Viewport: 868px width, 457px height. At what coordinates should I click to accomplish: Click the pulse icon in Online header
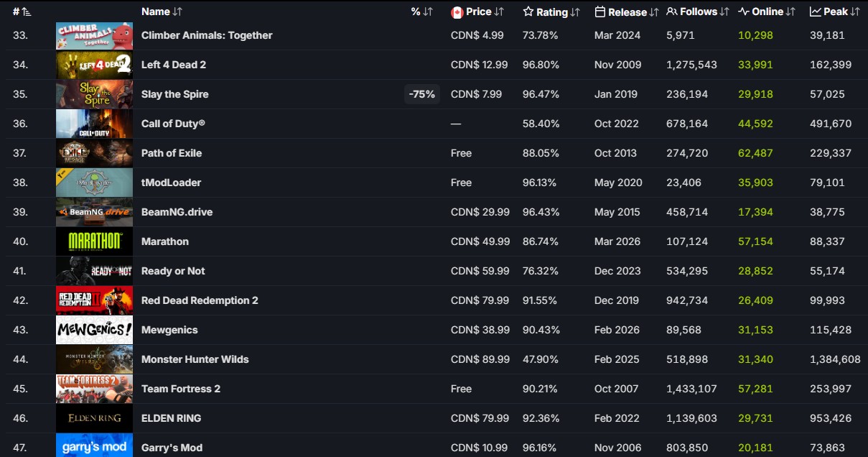click(x=744, y=12)
